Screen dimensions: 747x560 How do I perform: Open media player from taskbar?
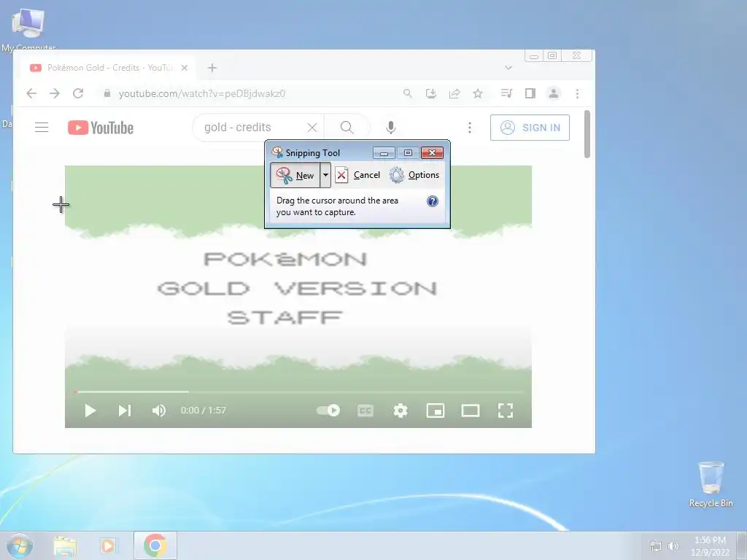[109, 545]
